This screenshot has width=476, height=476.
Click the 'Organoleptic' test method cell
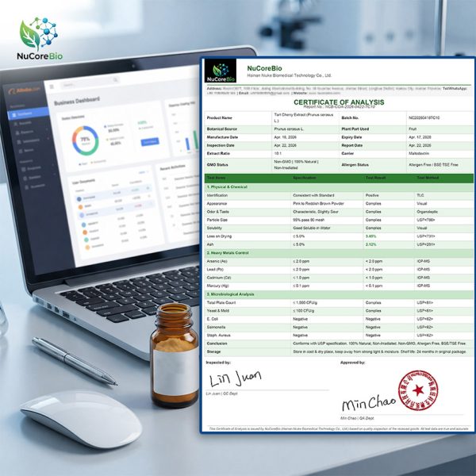click(428, 212)
